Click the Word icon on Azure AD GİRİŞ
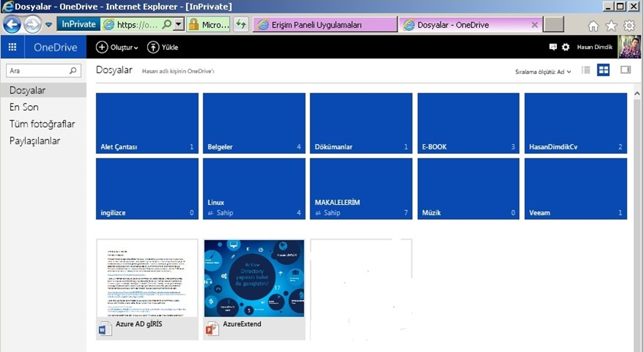This screenshot has height=352, width=644. point(105,328)
